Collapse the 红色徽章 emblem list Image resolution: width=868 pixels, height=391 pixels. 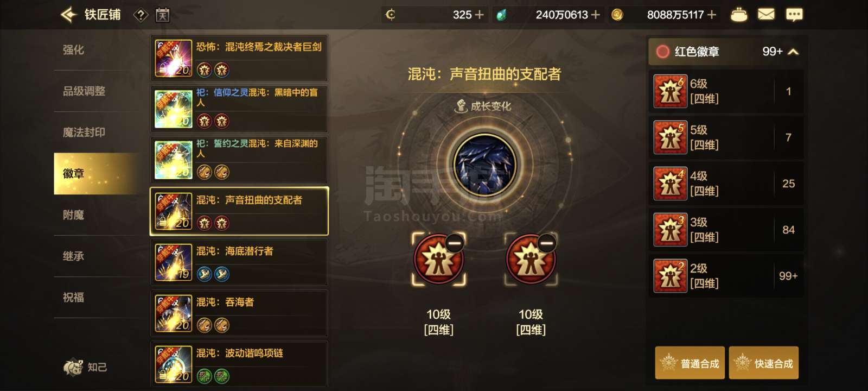[793, 52]
